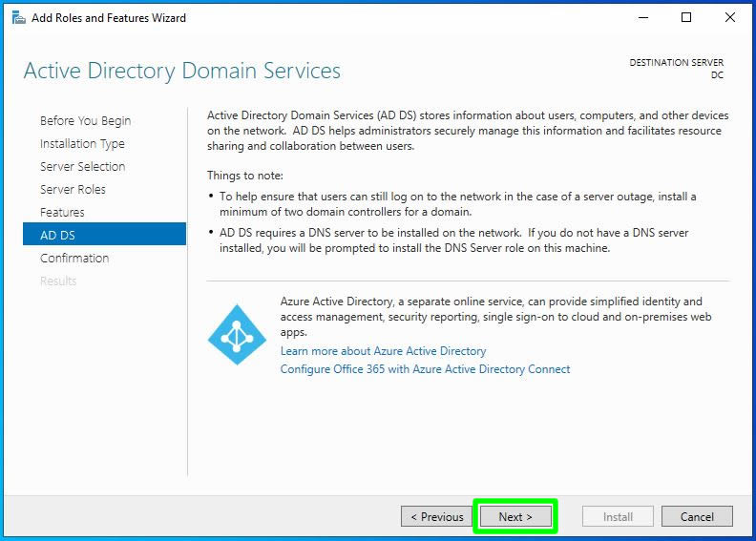756x541 pixels.
Task: Go to the Before You Begin step
Action: pos(85,121)
